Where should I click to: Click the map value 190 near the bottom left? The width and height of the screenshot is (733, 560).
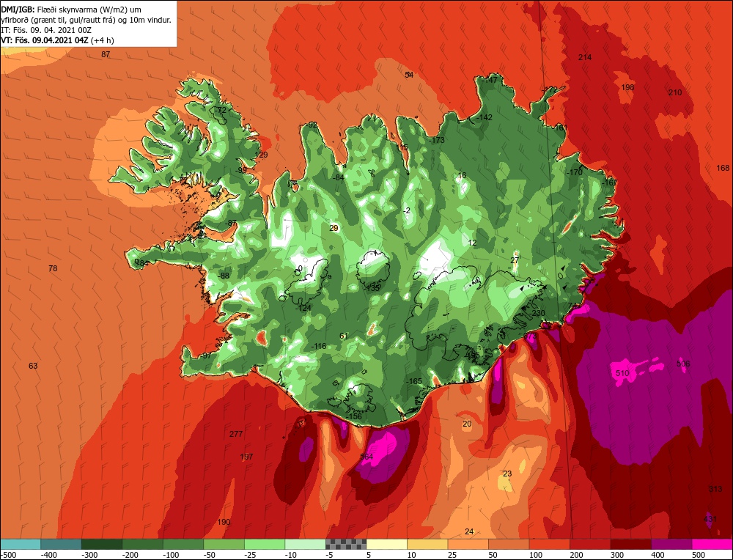pos(224,522)
